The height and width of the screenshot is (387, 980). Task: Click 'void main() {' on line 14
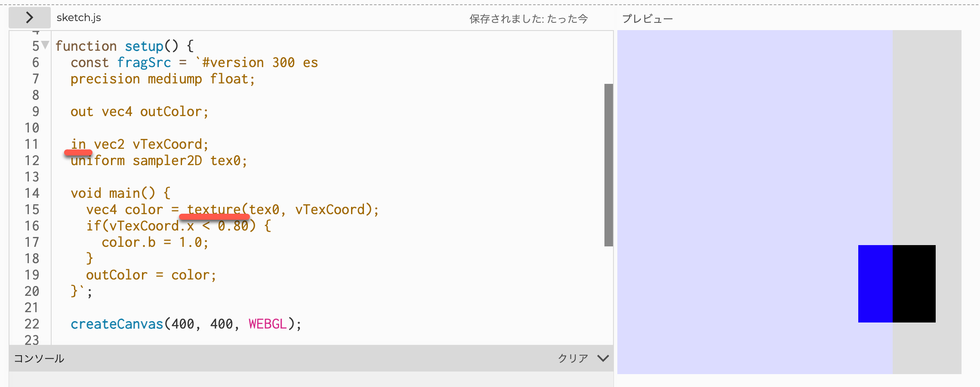pos(120,193)
